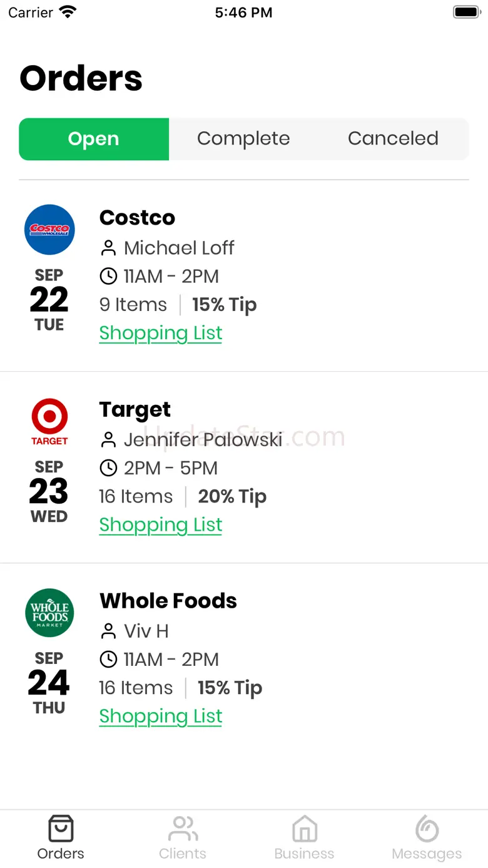The height and width of the screenshot is (868, 488).
Task: Tap the Costco store logo
Action: [x=49, y=230]
